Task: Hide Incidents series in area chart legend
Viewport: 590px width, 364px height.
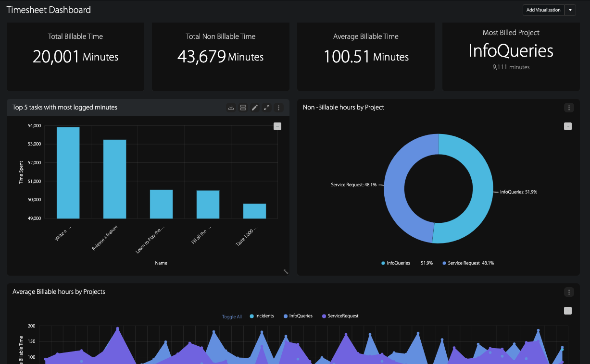Action: coord(262,315)
